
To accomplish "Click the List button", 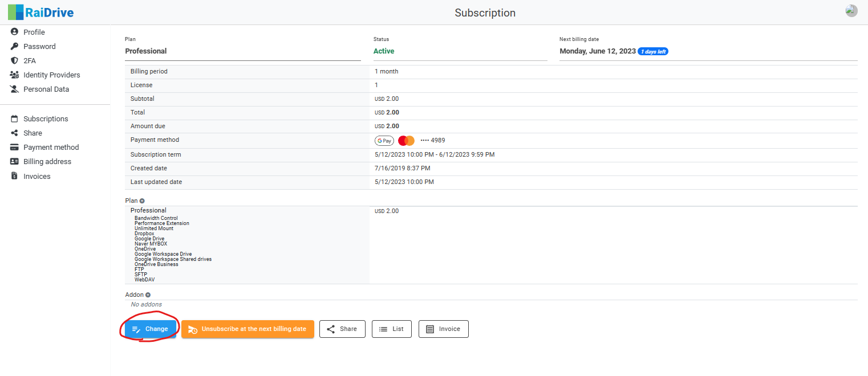I will (x=392, y=329).
